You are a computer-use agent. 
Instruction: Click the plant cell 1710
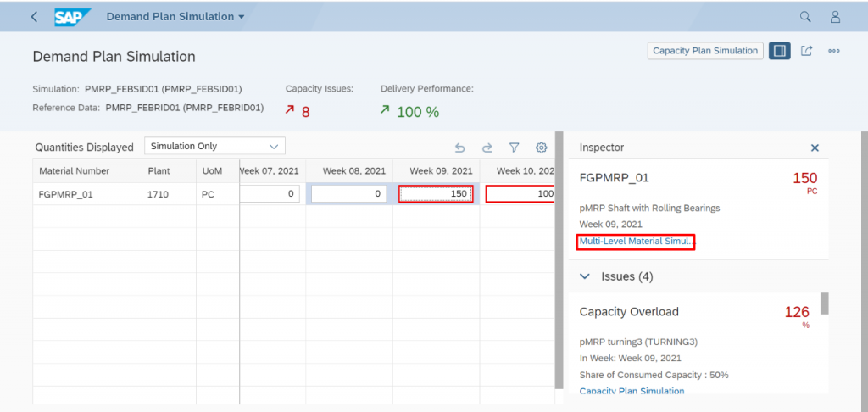click(170, 194)
